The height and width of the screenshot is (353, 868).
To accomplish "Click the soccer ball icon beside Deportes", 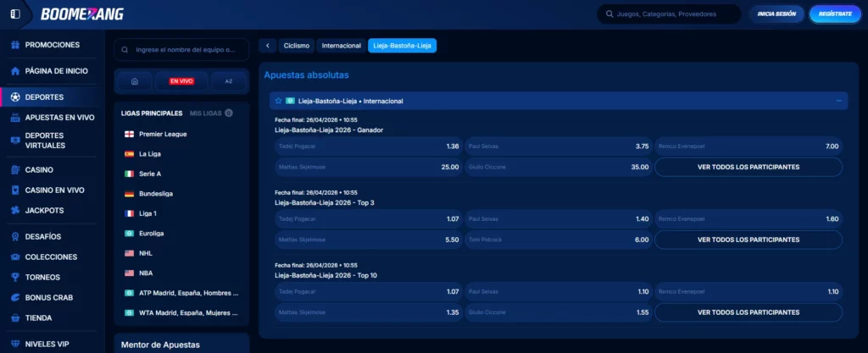I will point(15,97).
